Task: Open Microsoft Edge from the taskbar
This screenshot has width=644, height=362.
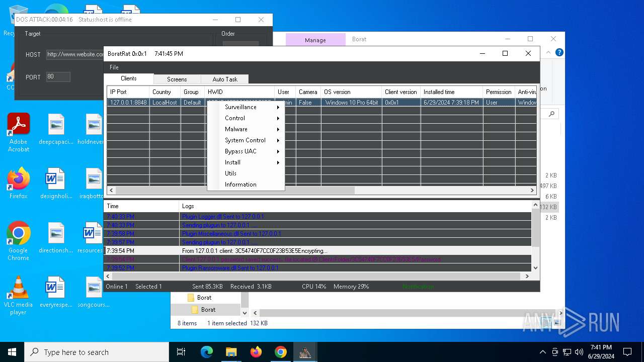Action: [207, 352]
